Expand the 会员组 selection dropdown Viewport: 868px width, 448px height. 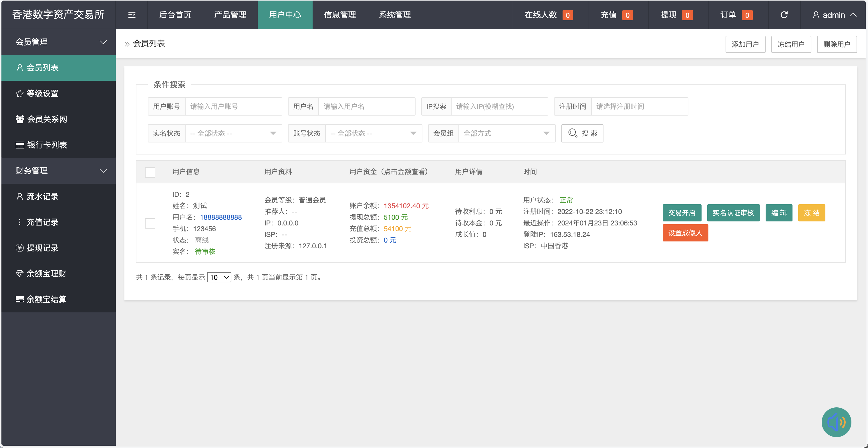point(507,133)
